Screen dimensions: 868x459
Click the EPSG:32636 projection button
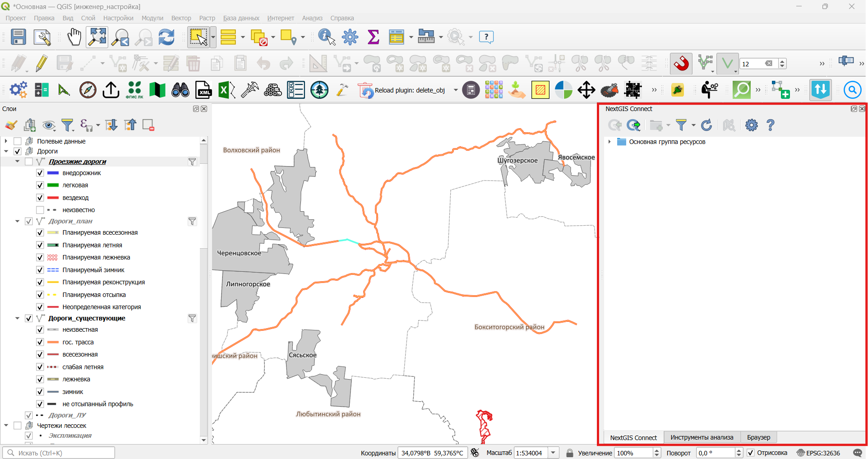pyautogui.click(x=818, y=453)
